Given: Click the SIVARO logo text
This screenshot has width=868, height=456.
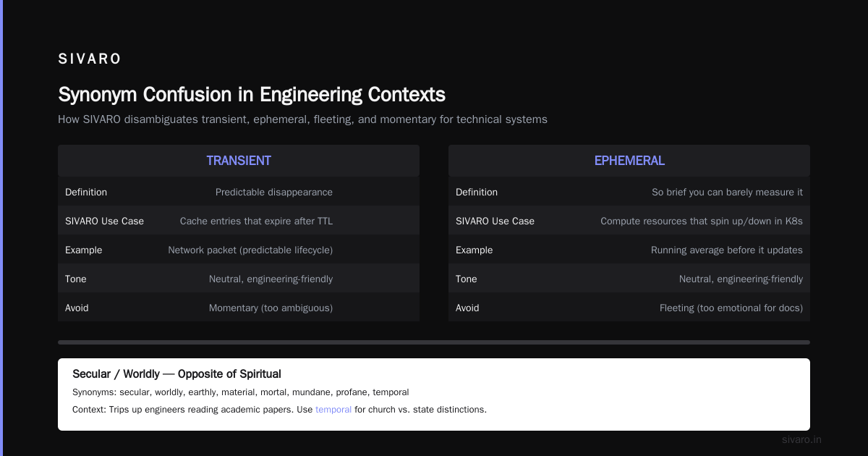Looking at the screenshot, I should click(90, 59).
